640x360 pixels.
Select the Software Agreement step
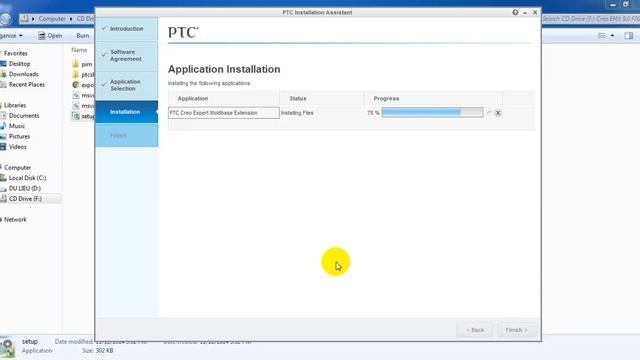pos(127,56)
